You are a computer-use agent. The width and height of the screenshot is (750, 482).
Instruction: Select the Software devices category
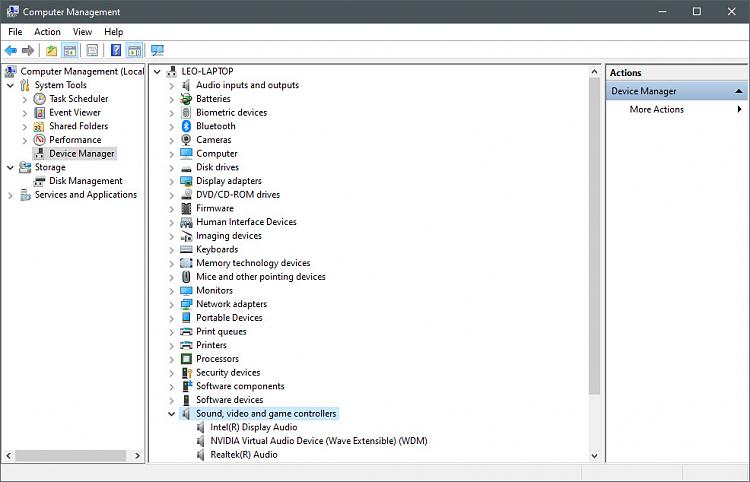click(230, 400)
